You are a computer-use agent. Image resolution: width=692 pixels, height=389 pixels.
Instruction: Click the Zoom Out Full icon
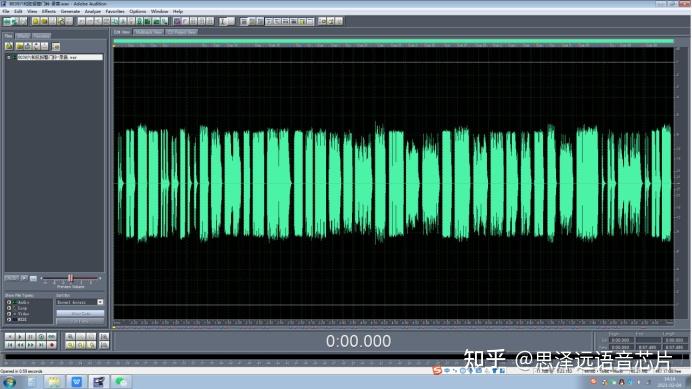pos(91,336)
